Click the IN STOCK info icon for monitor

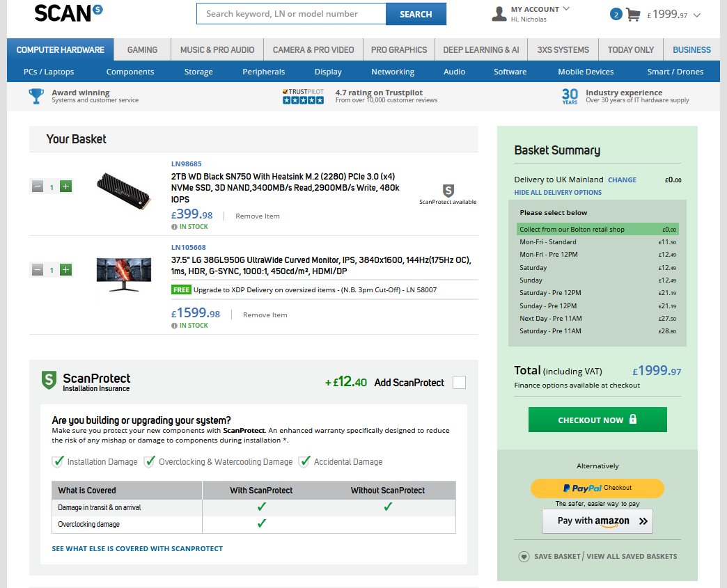(174, 326)
